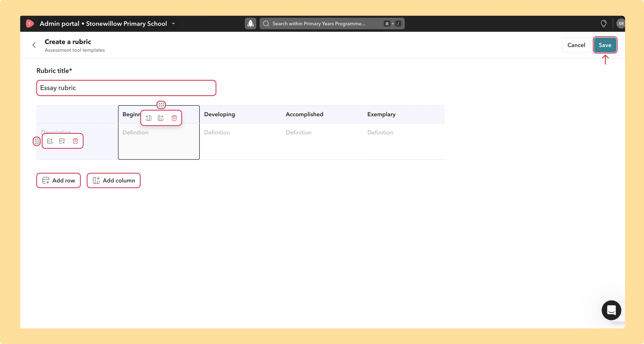
Task: Save the rubric
Action: click(605, 45)
